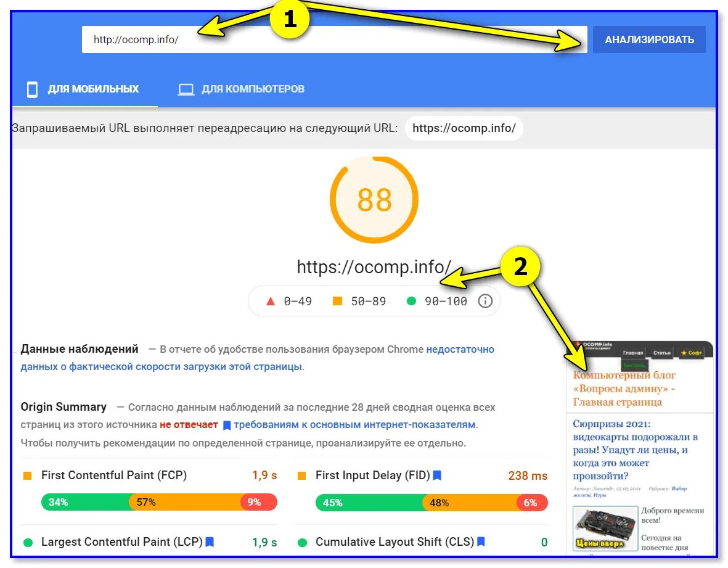Click the FCP distribution bar's green 34% segment
The height and width of the screenshot is (568, 728).
click(85, 502)
